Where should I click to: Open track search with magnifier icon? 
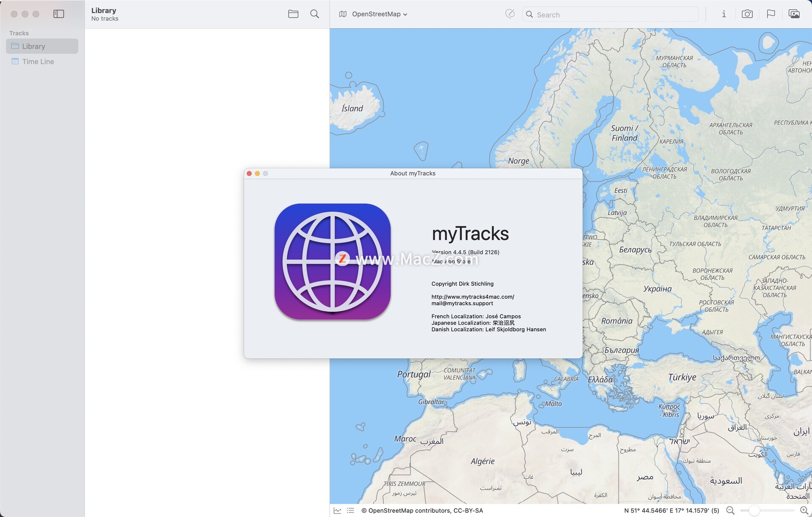click(314, 14)
